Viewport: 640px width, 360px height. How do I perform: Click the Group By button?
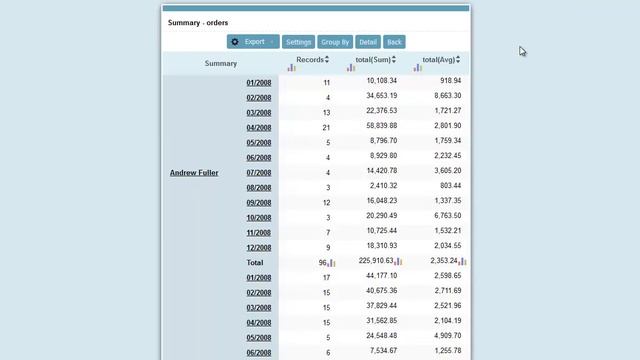335,42
